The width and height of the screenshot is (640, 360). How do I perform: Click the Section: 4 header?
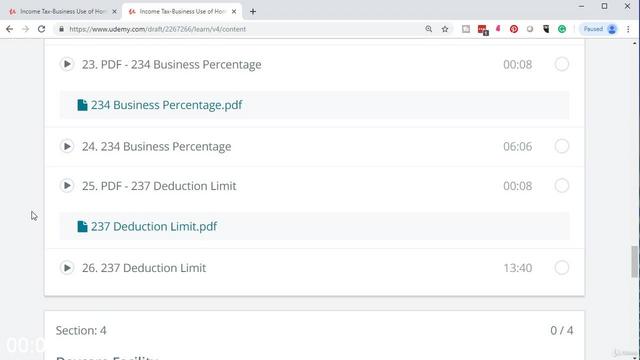coord(81,330)
